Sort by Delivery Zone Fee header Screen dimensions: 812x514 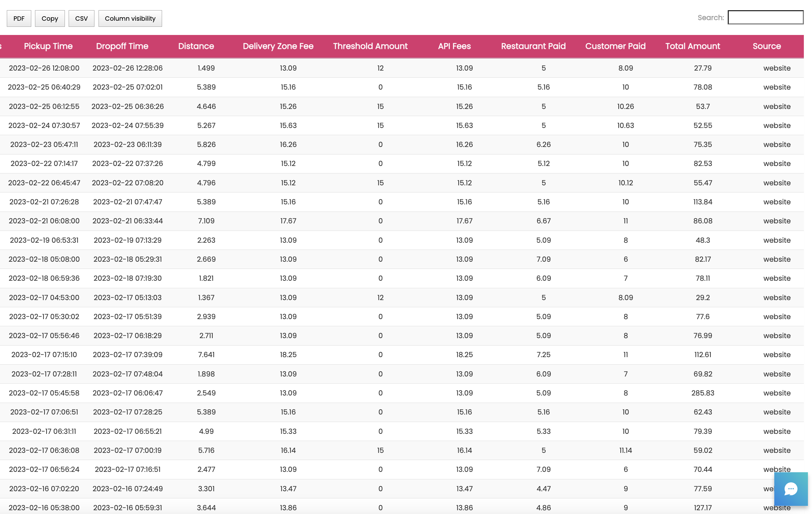click(x=278, y=46)
